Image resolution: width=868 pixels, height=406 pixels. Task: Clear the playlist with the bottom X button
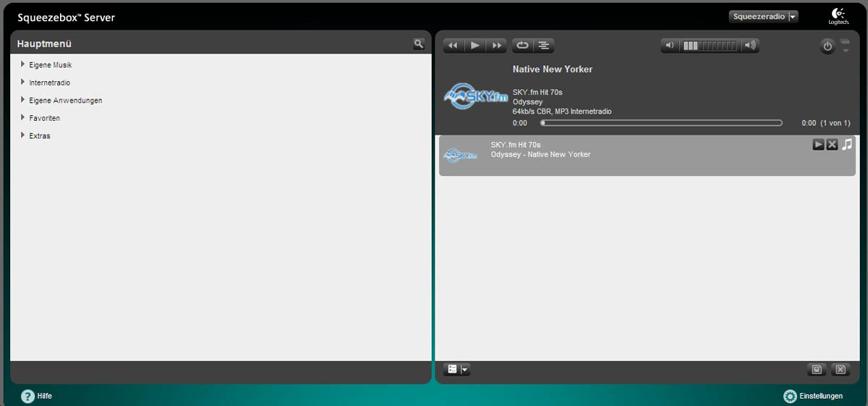coord(840,369)
